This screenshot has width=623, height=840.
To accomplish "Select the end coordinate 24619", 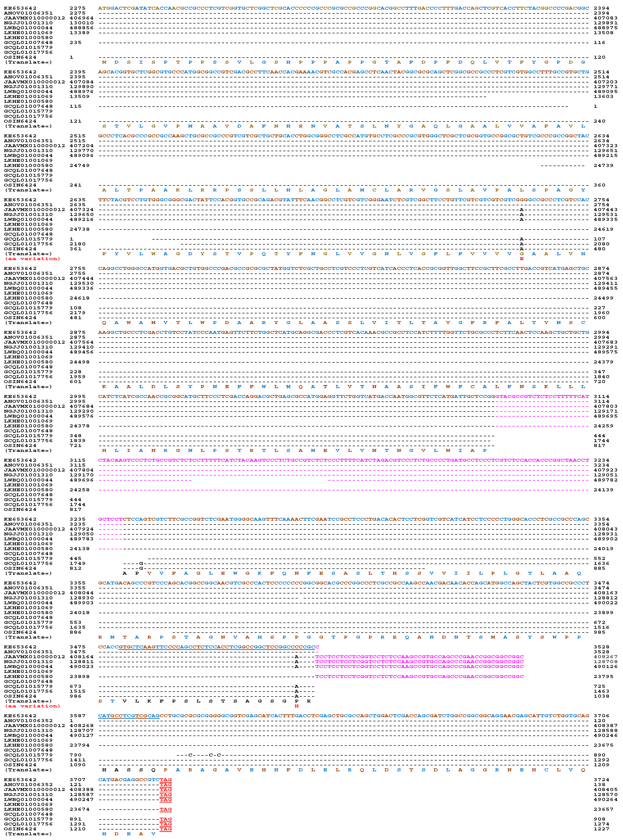I will pos(603,229).
